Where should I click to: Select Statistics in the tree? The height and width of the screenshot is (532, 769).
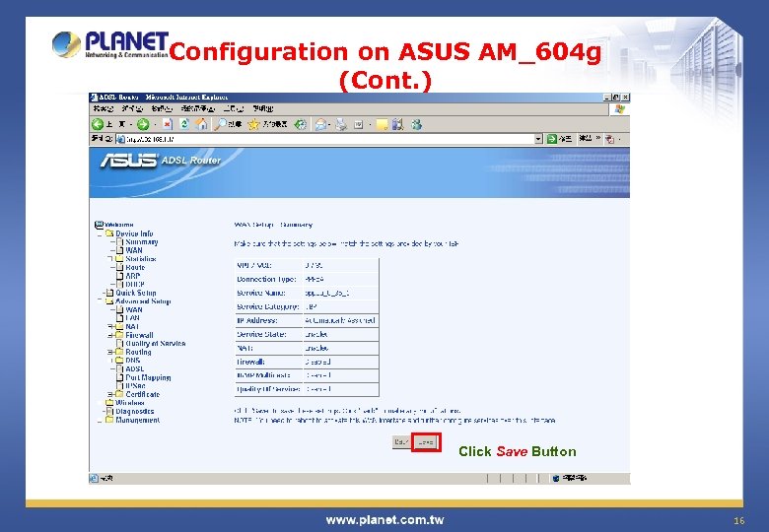[141, 259]
